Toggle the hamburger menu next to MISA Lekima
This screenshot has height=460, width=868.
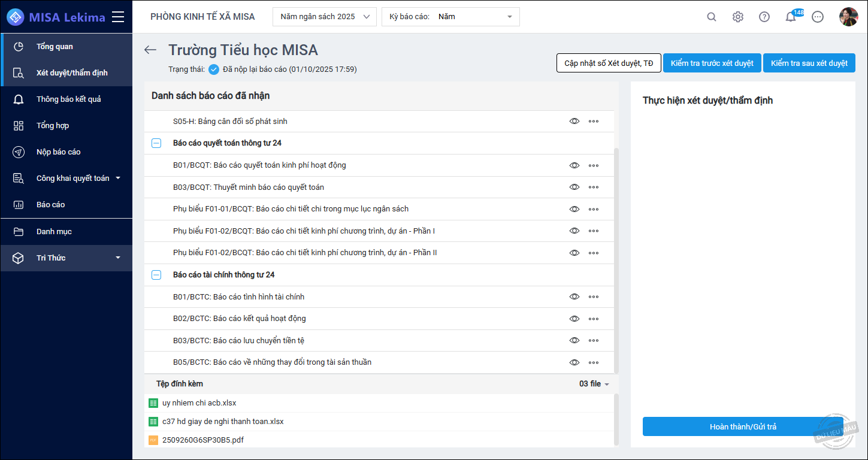[x=118, y=17]
